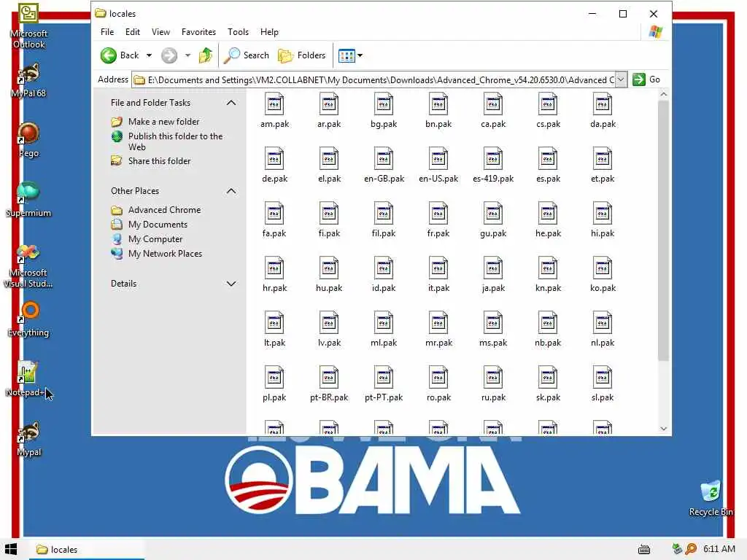Toggle the Folders pane

(301, 55)
